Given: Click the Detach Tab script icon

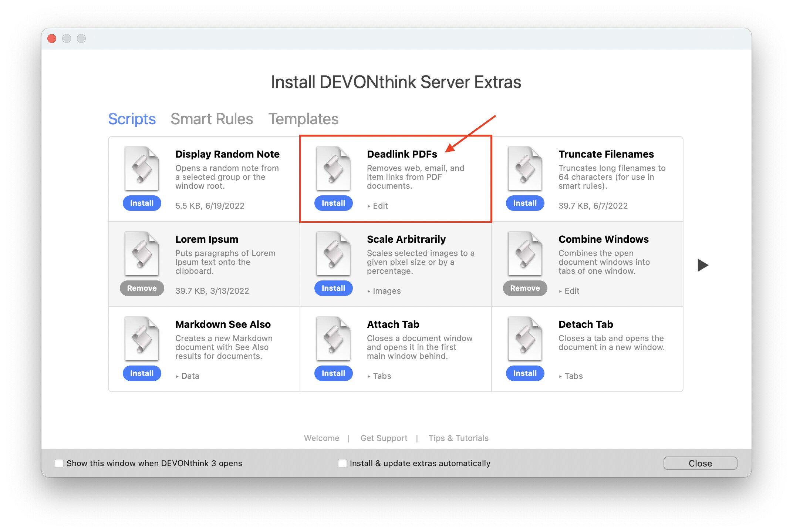Looking at the screenshot, I should [x=525, y=339].
